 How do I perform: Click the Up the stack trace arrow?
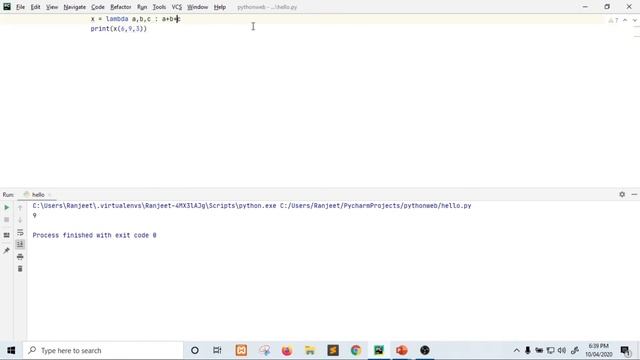(20, 208)
